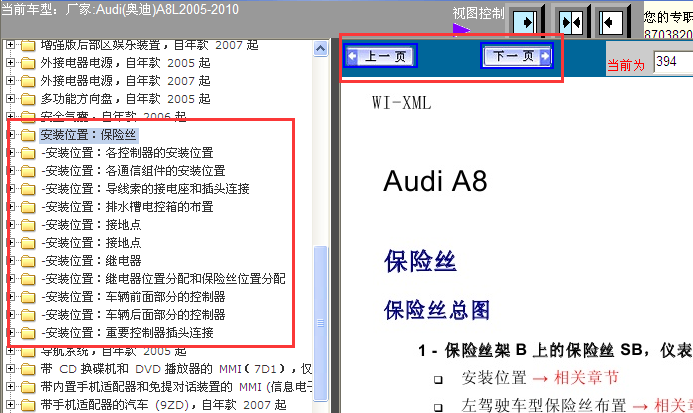Click the 保险丝总图 heading

coord(437,310)
